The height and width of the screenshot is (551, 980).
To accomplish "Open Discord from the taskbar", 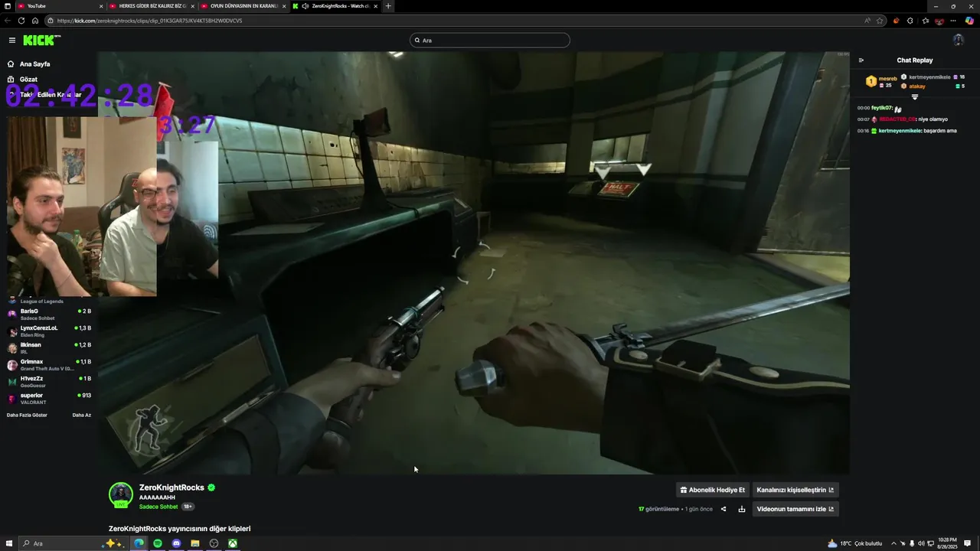I will [177, 543].
